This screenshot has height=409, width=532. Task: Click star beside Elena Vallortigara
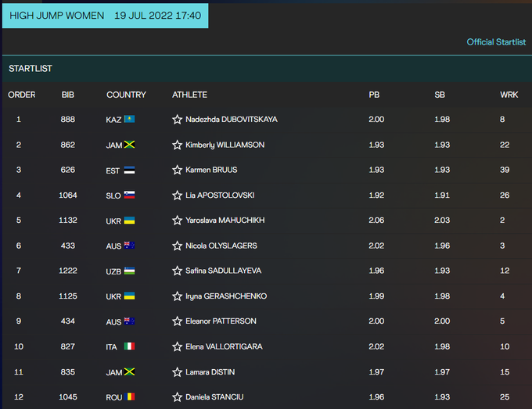click(177, 346)
